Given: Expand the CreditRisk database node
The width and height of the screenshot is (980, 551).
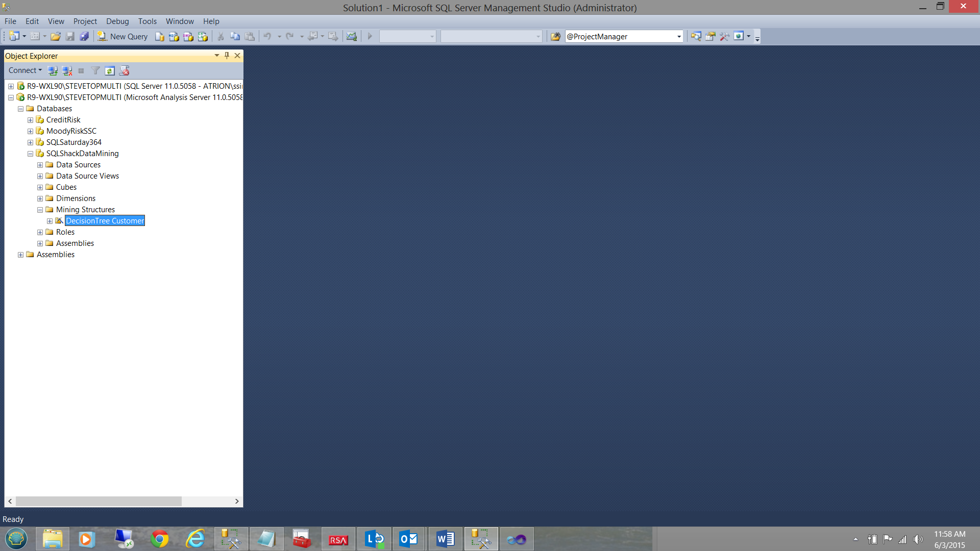Looking at the screenshot, I should click(30, 120).
